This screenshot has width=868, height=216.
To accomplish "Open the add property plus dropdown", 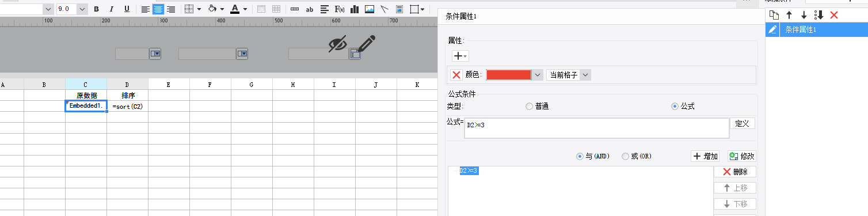I will 460,56.
